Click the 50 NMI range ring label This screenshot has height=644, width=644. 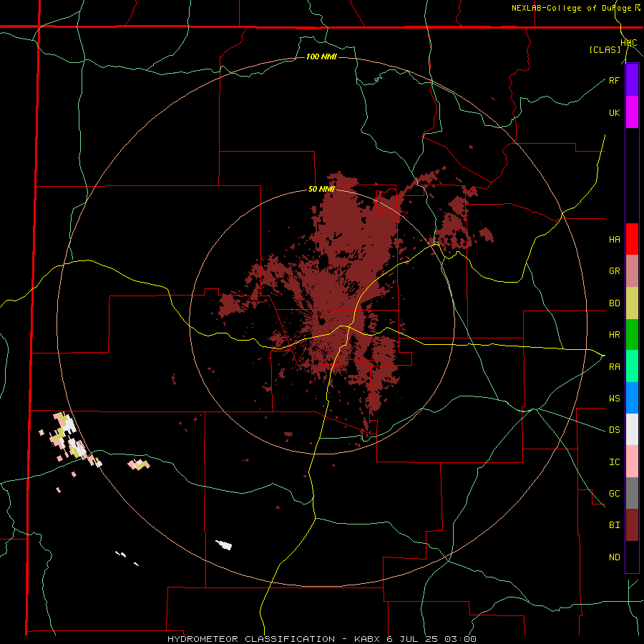321,190
